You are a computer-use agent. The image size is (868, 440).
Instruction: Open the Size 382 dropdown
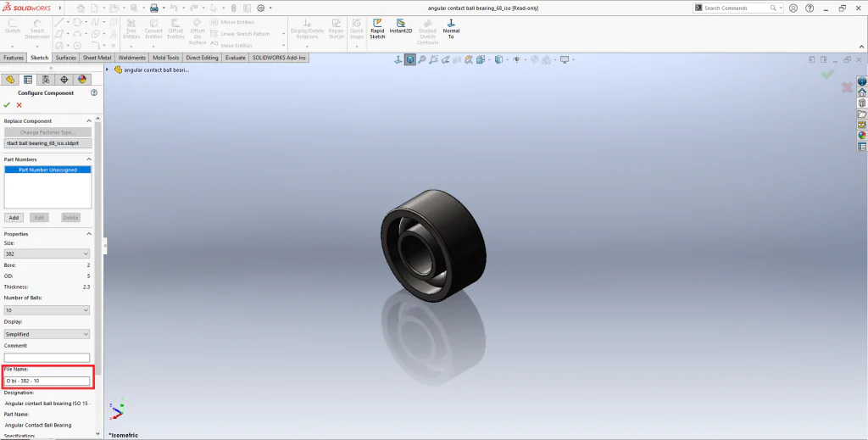click(x=47, y=253)
